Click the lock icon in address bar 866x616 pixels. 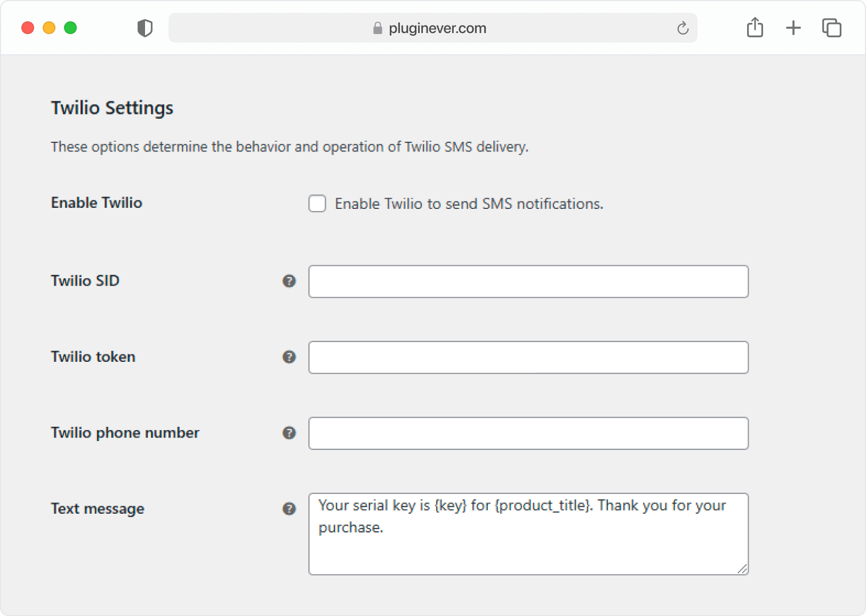378,28
